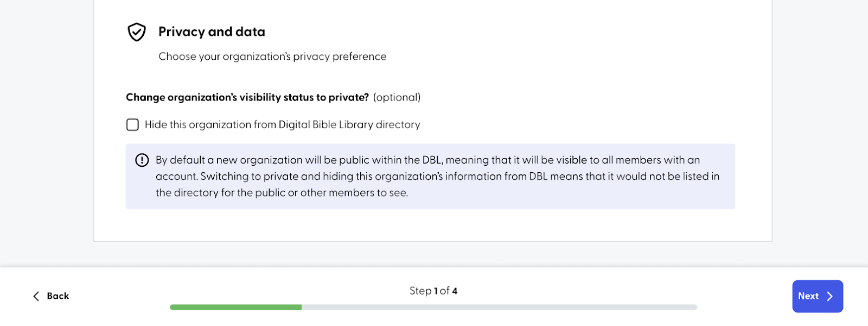Proceed with the blue Next button
868x326 pixels.
(x=818, y=296)
